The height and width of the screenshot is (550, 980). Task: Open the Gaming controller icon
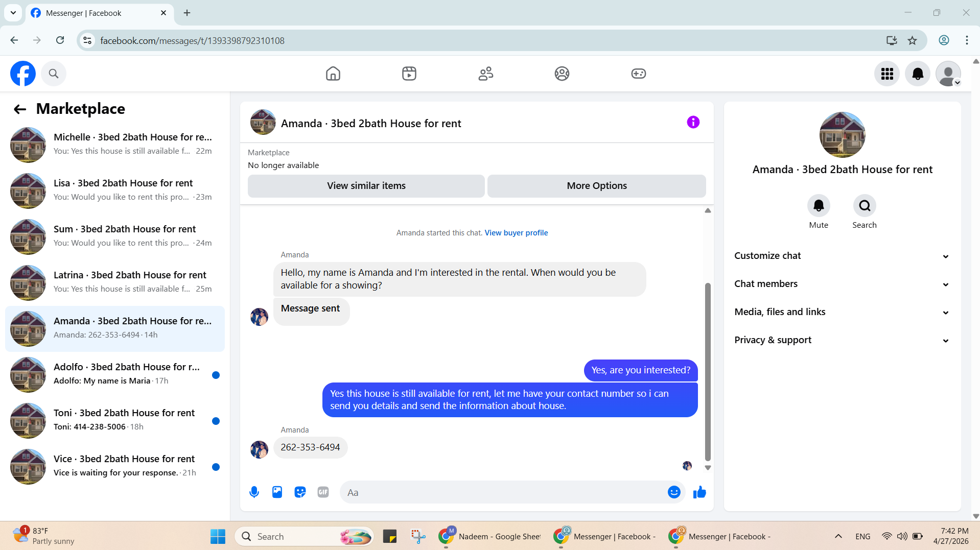[x=639, y=74]
